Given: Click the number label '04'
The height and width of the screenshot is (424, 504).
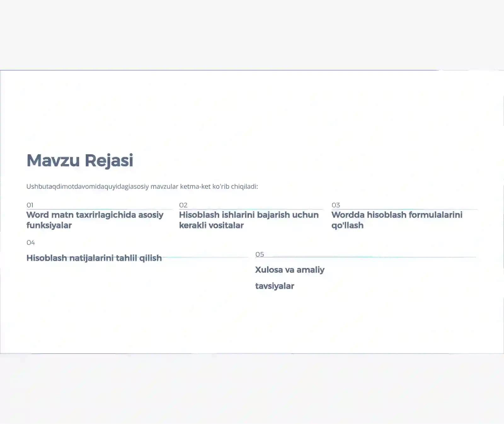Looking at the screenshot, I should 31,242.
